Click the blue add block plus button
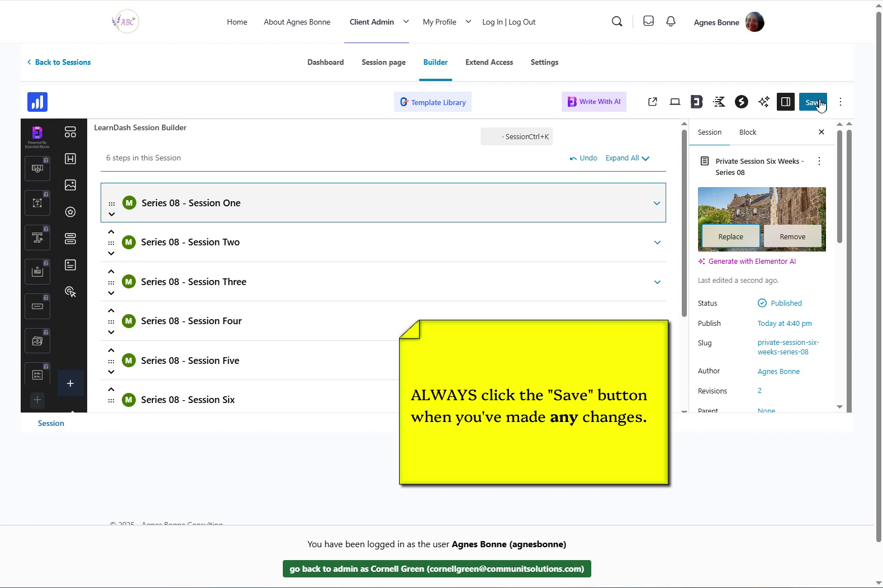This screenshot has width=883, height=588. (x=70, y=383)
